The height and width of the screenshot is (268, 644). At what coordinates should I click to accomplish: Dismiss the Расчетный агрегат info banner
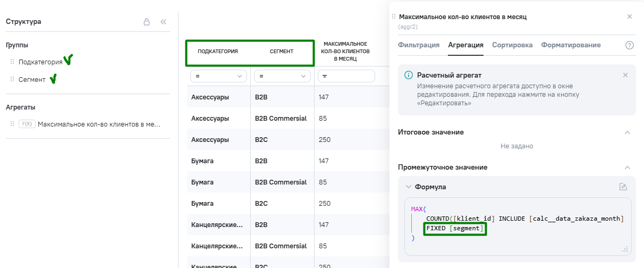click(x=625, y=75)
